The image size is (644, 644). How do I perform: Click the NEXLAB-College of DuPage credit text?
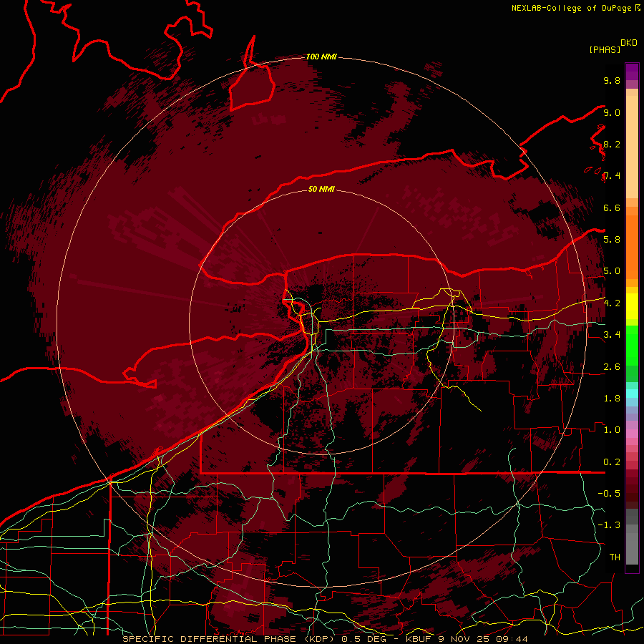tap(572, 8)
